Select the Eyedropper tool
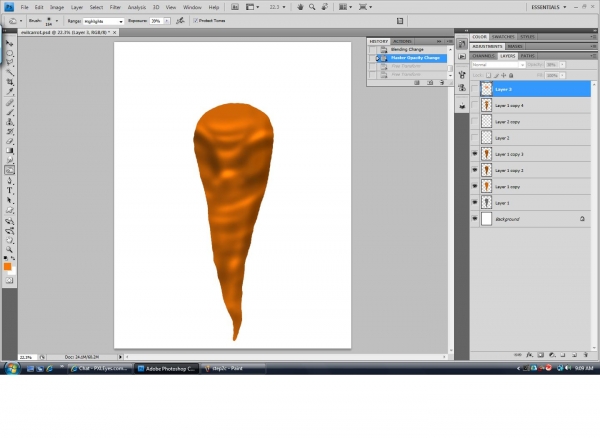 (10, 91)
